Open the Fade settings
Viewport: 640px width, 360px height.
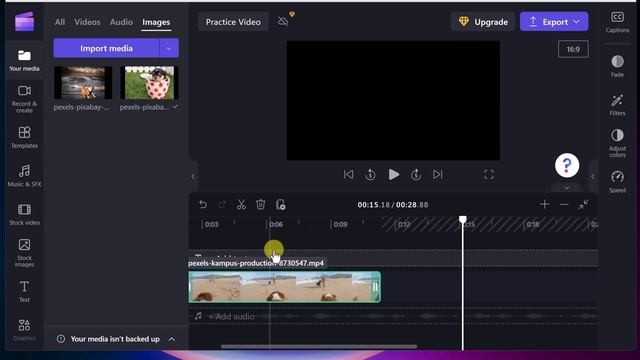point(617,66)
